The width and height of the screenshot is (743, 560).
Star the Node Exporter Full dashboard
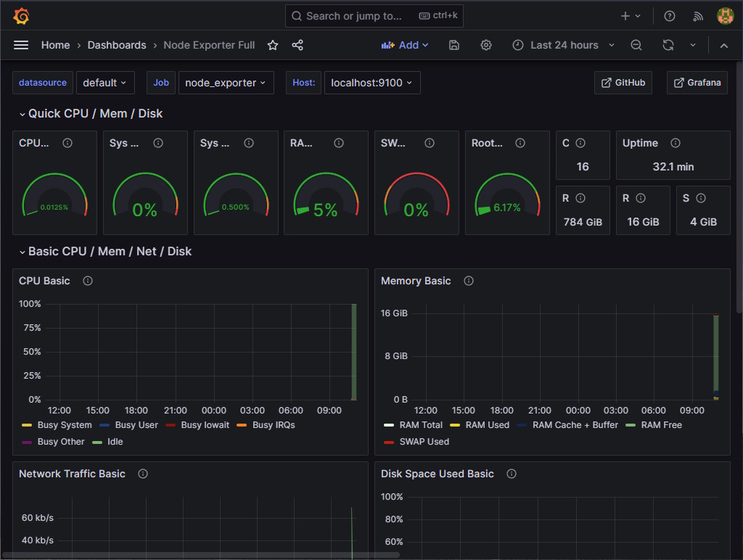click(x=272, y=44)
